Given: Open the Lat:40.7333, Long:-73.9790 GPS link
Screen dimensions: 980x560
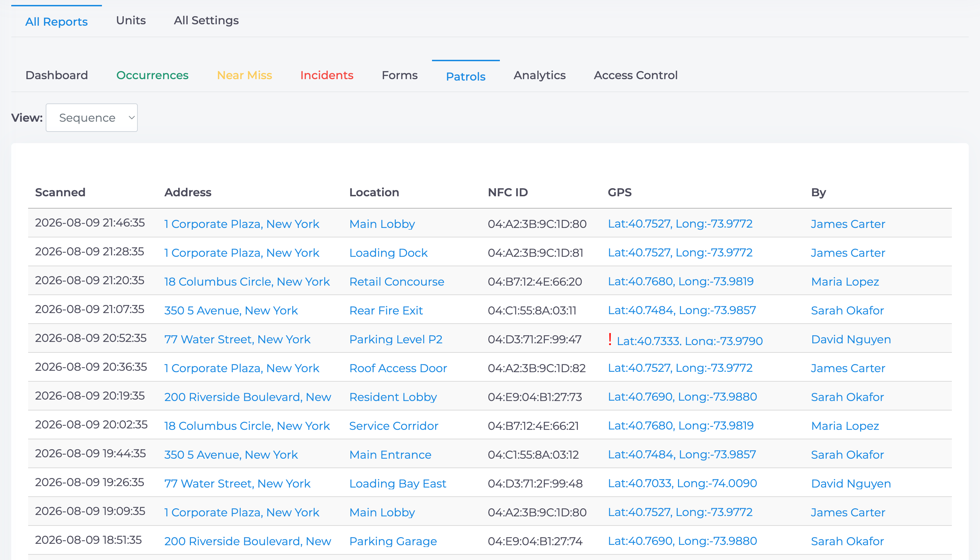Looking at the screenshot, I should point(690,341).
